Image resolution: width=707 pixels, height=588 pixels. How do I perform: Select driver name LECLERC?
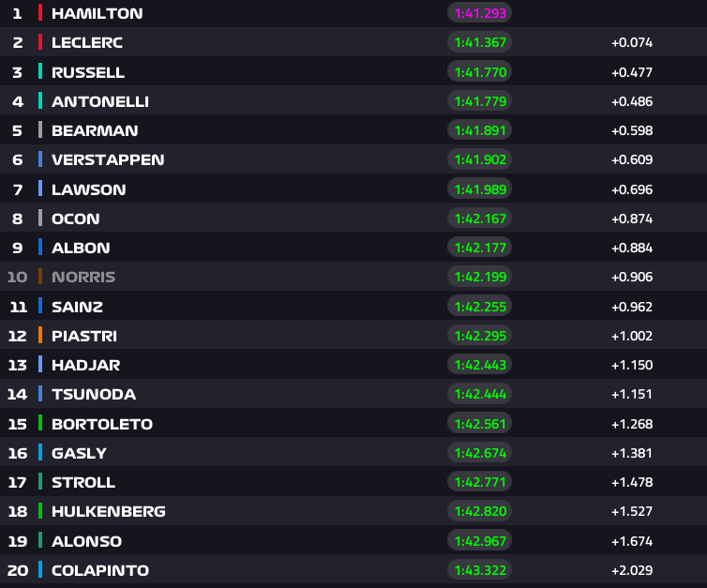tap(87, 42)
